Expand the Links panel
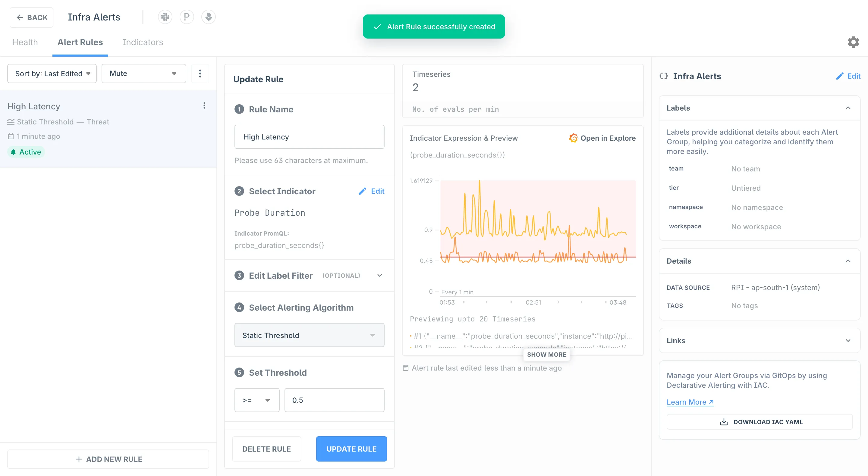868x476 pixels. (x=848, y=340)
